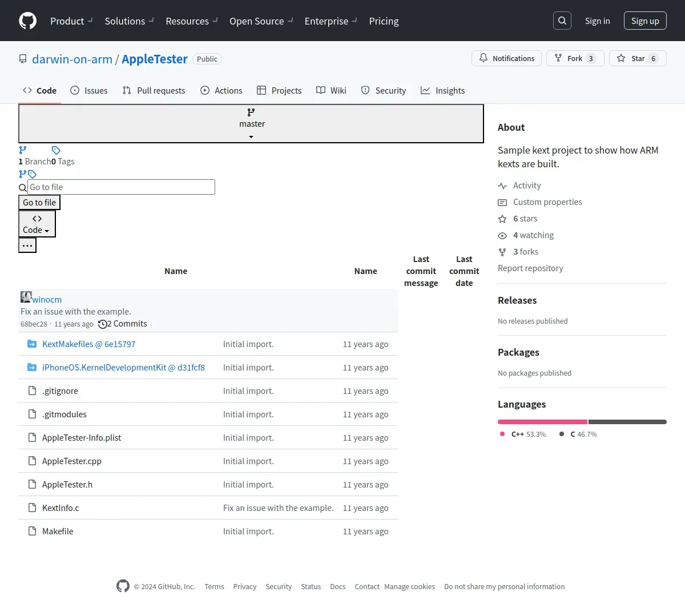
Task: Click the file icon beside KextInfo.c
Action: point(33,508)
